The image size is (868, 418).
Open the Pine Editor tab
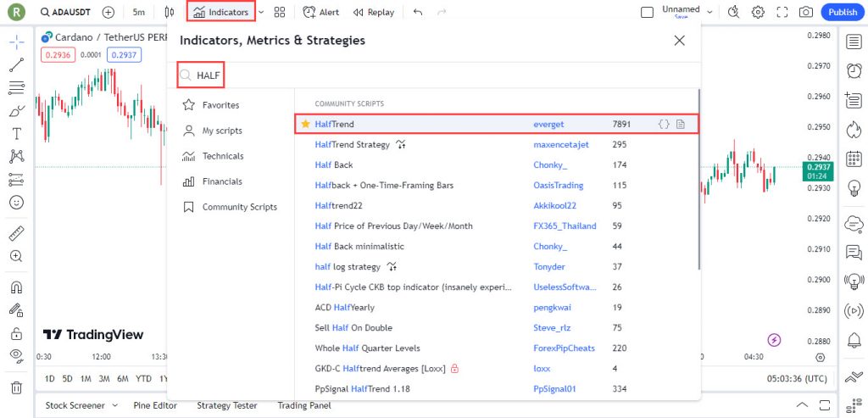coord(155,405)
